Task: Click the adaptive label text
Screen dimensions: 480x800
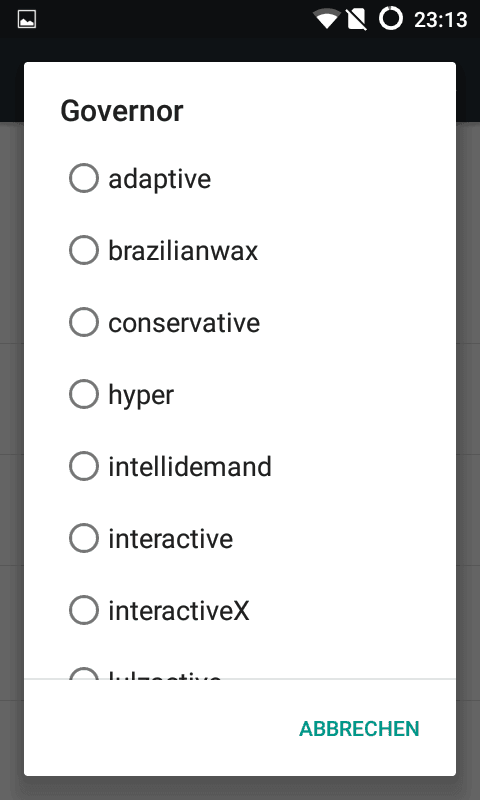Action: pyautogui.click(x=160, y=179)
